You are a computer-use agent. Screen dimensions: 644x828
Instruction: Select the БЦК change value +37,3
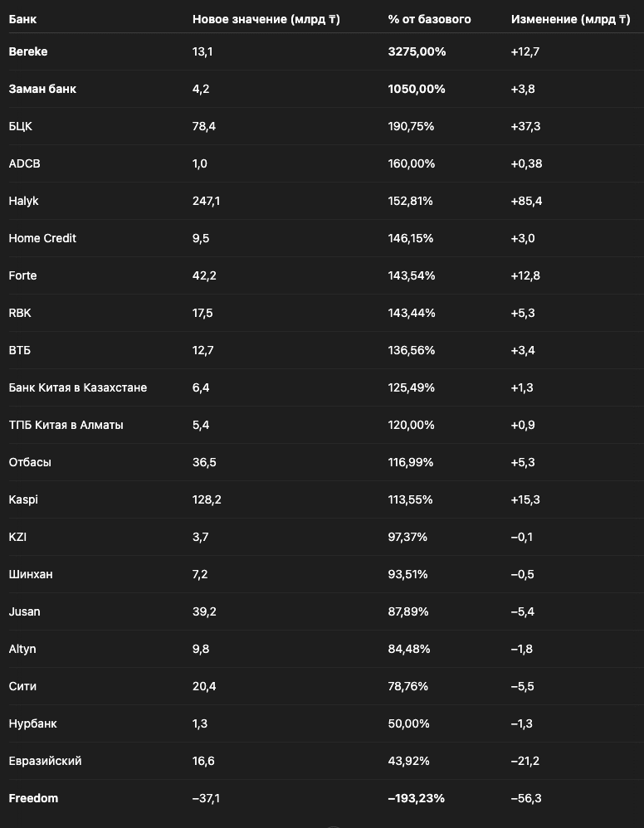pyautogui.click(x=525, y=126)
